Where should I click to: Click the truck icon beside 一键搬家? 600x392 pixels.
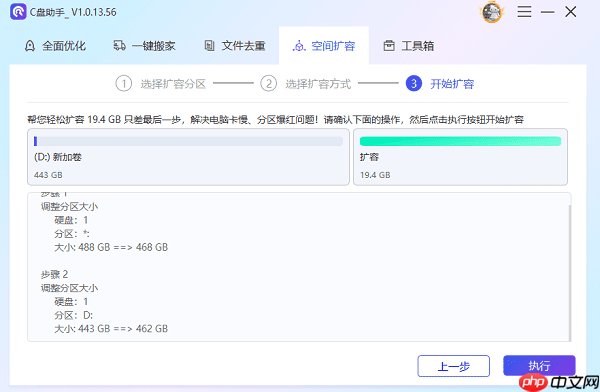[x=119, y=46]
